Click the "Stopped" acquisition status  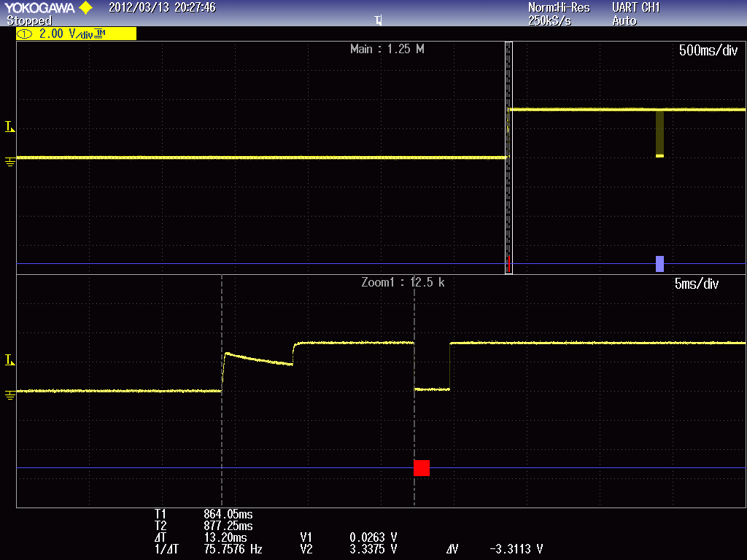(29, 20)
